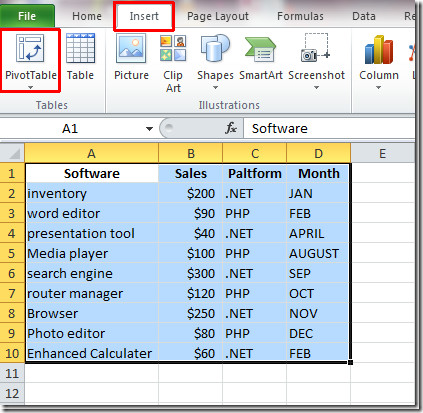Open the Name Box dropdown arrow
Viewport: 423px width, 413px height.
pos(149,129)
